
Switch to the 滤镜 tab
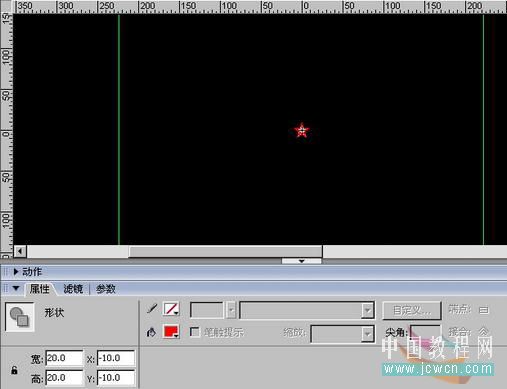[73, 289]
